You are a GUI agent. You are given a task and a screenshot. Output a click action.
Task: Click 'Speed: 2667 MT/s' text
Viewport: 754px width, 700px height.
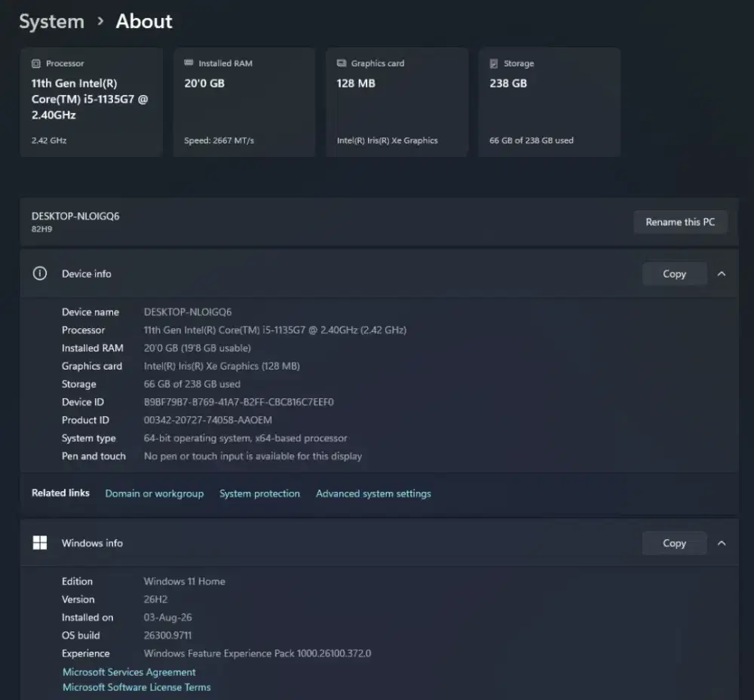click(x=219, y=140)
